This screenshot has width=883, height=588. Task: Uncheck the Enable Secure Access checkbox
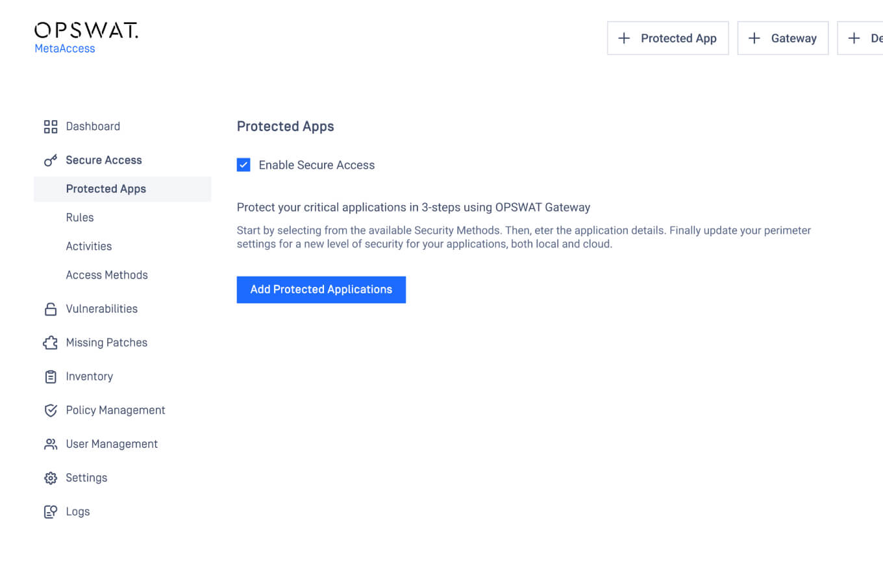coord(243,165)
